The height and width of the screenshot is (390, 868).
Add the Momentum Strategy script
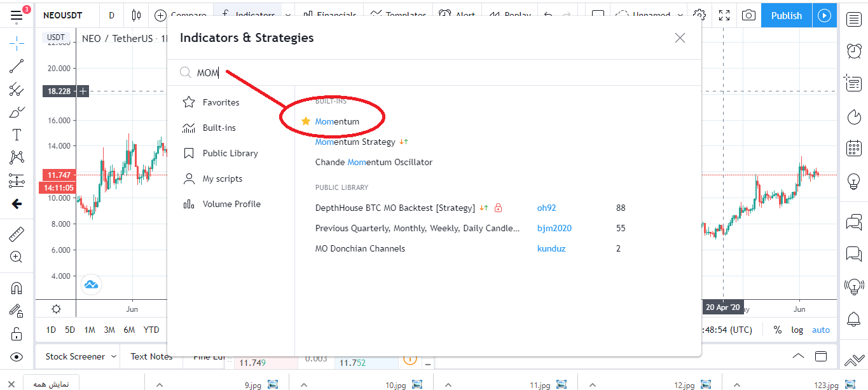(355, 142)
